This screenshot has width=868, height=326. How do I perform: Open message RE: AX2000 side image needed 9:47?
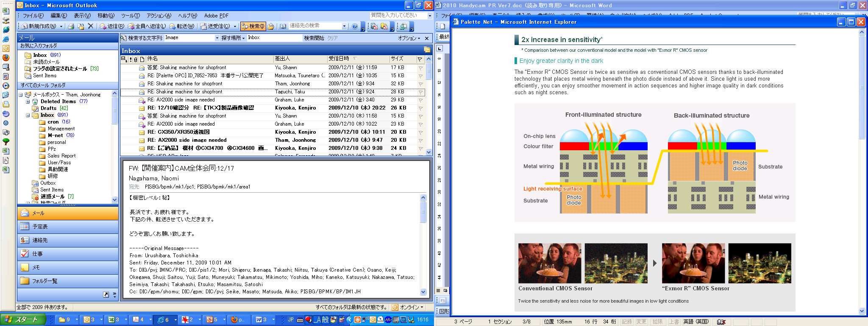pos(273,140)
